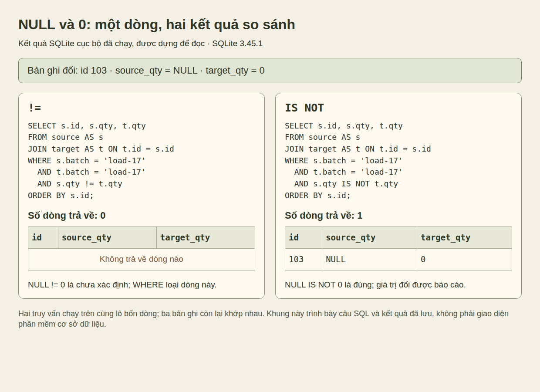Viewport: 540px width, 392px height.
Task: Click "WHERE s.batch = 'load-17'" in the != query
Action: [x=87, y=161]
